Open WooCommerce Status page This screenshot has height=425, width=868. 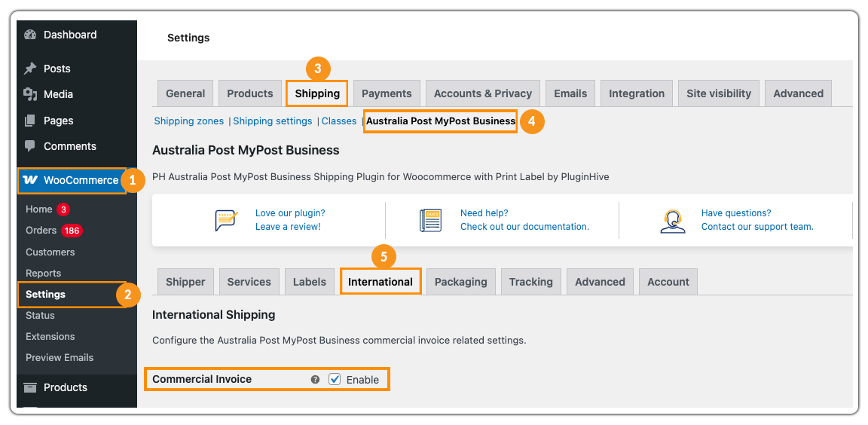click(40, 316)
